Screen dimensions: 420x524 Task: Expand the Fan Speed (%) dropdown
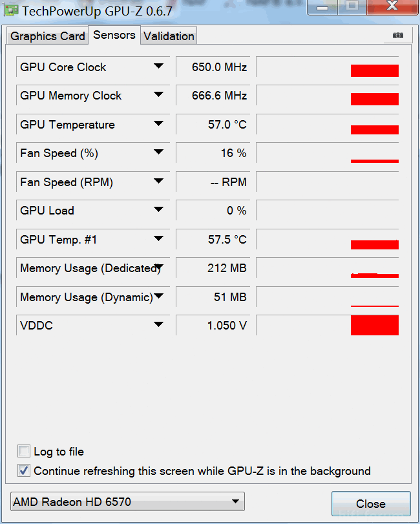[x=159, y=152]
